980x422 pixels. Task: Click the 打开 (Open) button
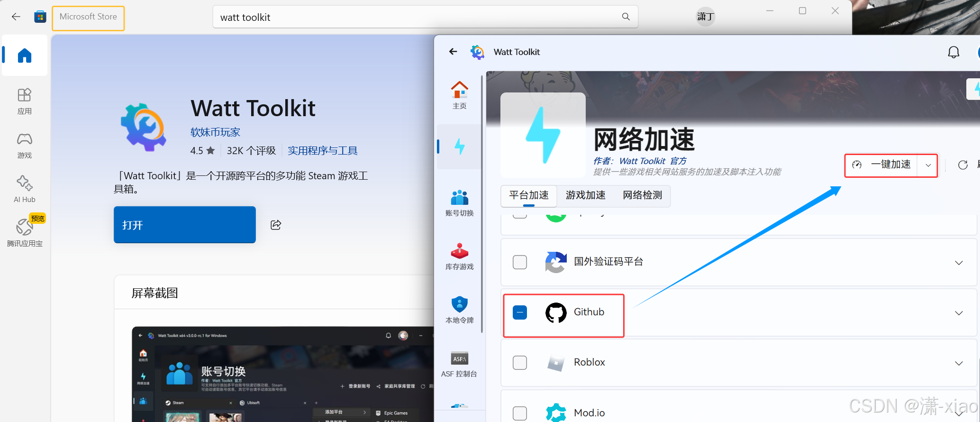[185, 225]
